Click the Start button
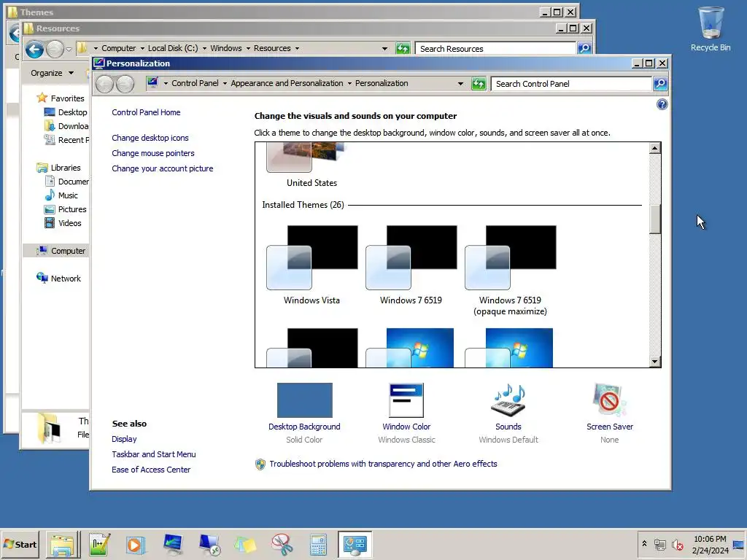Viewport: 747px width, 560px height. tap(20, 544)
